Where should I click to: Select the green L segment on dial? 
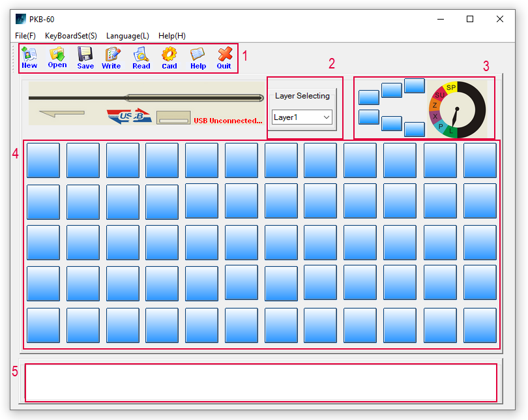[451, 132]
